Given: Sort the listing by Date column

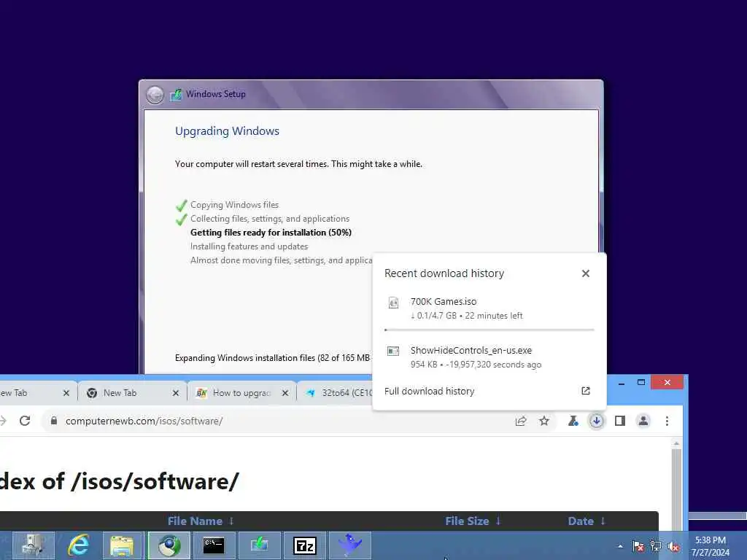Looking at the screenshot, I should (x=587, y=521).
